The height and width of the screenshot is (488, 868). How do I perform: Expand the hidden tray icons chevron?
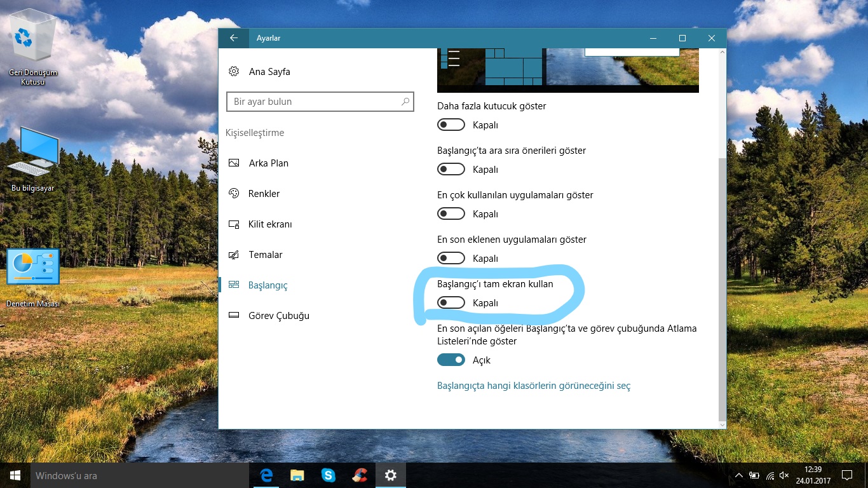point(739,475)
